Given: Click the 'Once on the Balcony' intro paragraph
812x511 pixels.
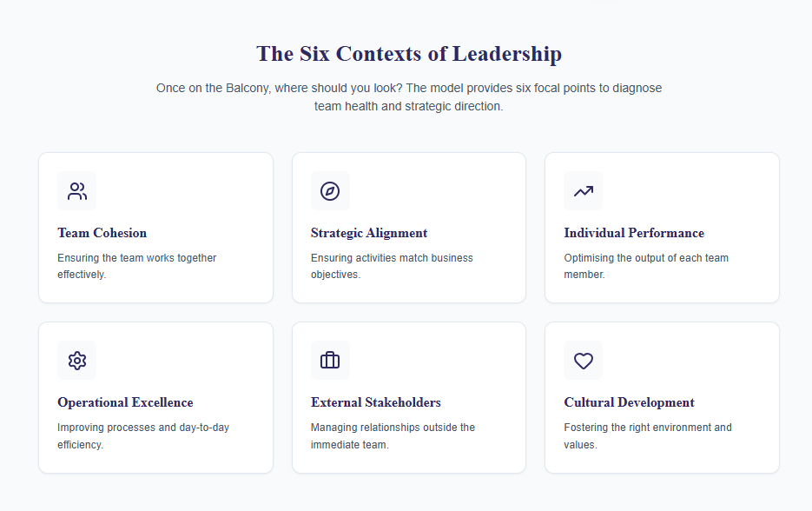Looking at the screenshot, I should point(409,97).
